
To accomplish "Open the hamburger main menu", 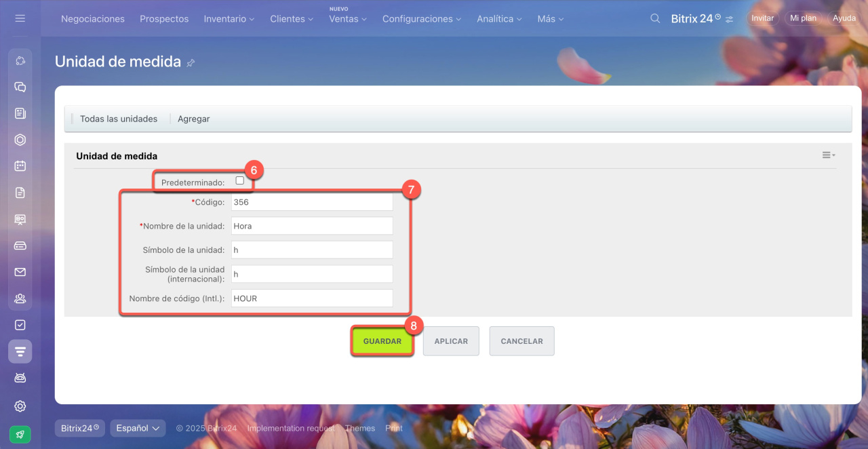I will [20, 18].
